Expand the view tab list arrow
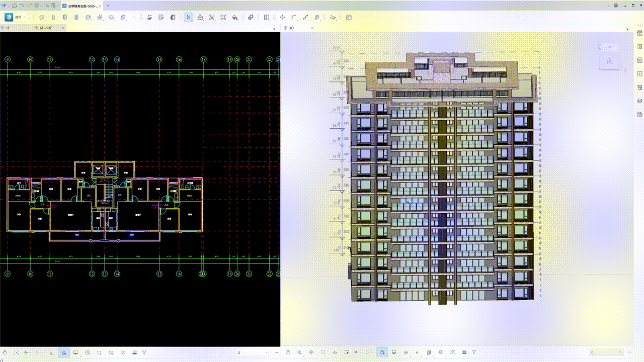Image resolution: width=644 pixels, height=362 pixels. click(274, 28)
